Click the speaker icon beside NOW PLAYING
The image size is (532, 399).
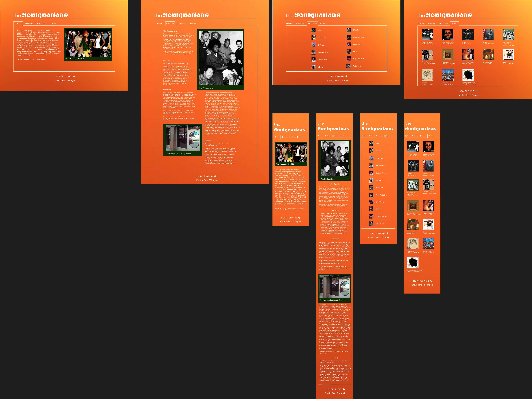(74, 77)
